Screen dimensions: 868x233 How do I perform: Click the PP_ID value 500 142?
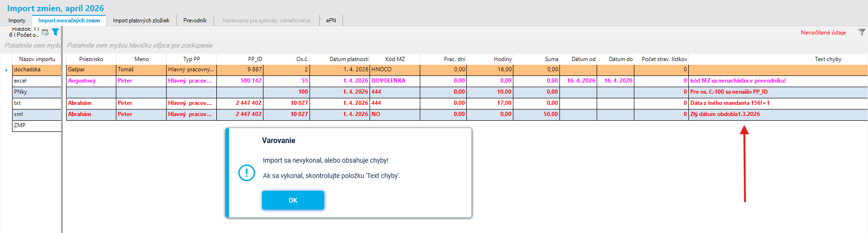pos(240,81)
